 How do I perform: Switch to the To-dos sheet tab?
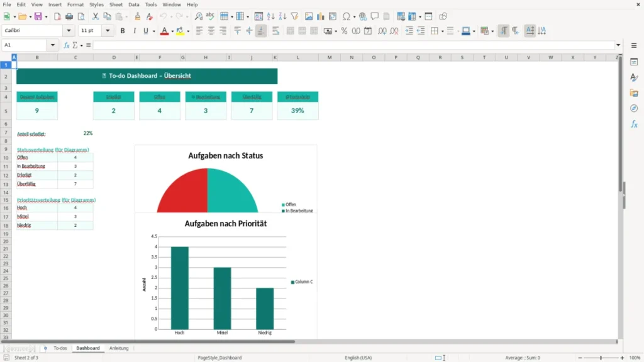pyautogui.click(x=60, y=348)
